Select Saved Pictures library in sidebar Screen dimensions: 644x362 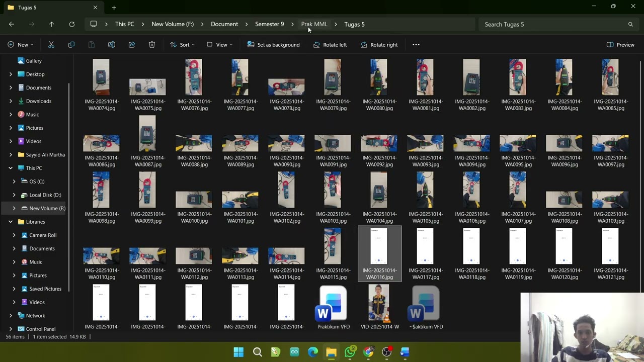(41, 289)
